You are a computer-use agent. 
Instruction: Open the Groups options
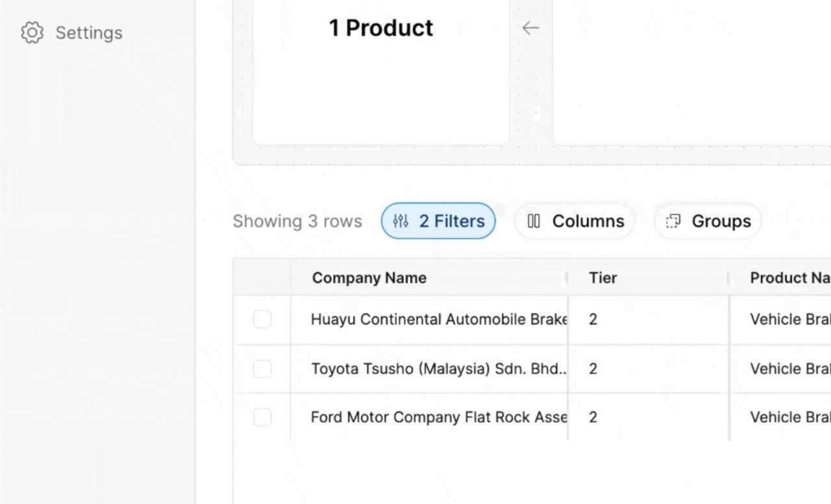click(x=708, y=221)
